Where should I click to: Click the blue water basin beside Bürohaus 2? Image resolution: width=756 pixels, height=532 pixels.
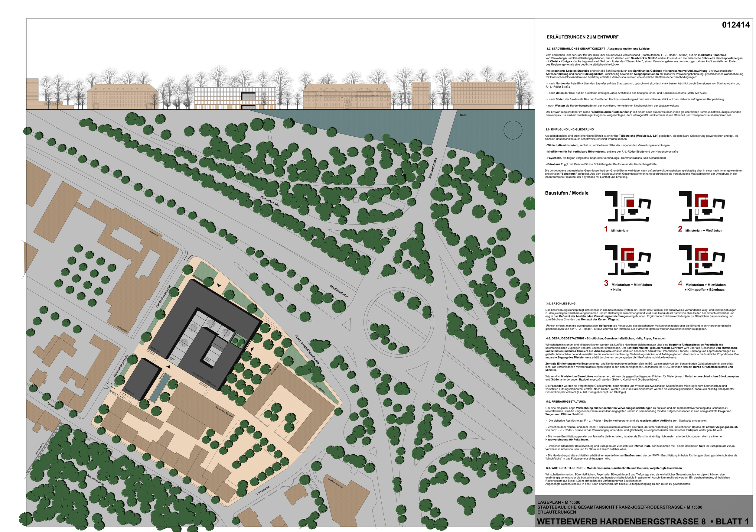(160, 388)
